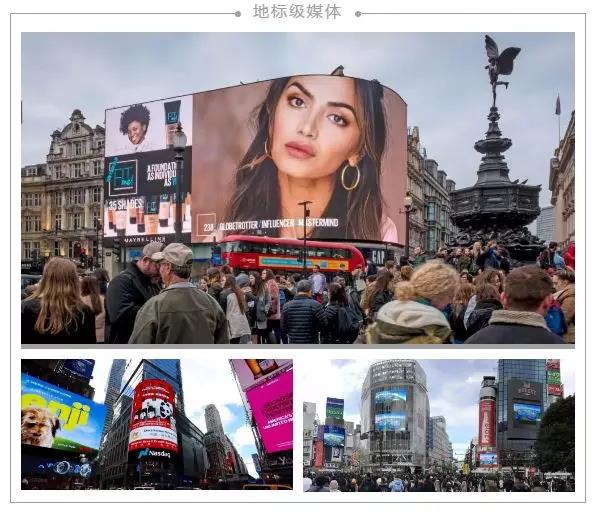This screenshot has width=596, height=516.
Task: Open the Times Square Nasdaq billboard photo
Action: tap(157, 424)
